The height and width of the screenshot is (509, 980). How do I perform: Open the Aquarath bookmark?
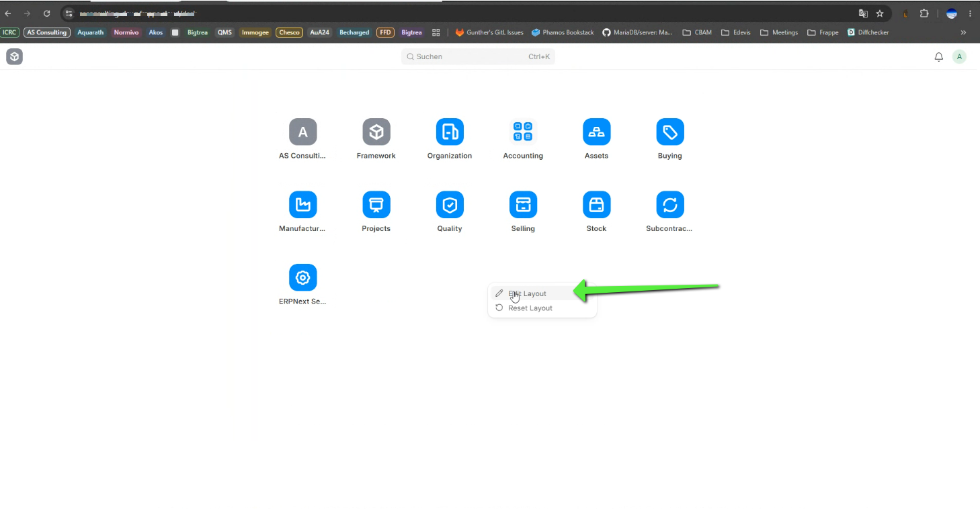(x=90, y=32)
